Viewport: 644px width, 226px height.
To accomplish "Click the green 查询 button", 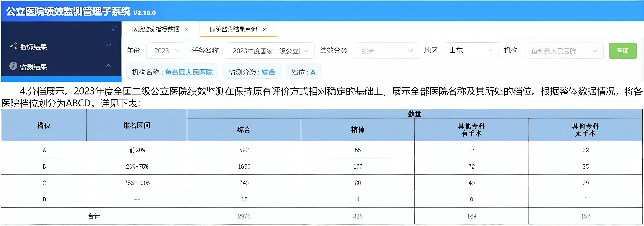I will (622, 51).
